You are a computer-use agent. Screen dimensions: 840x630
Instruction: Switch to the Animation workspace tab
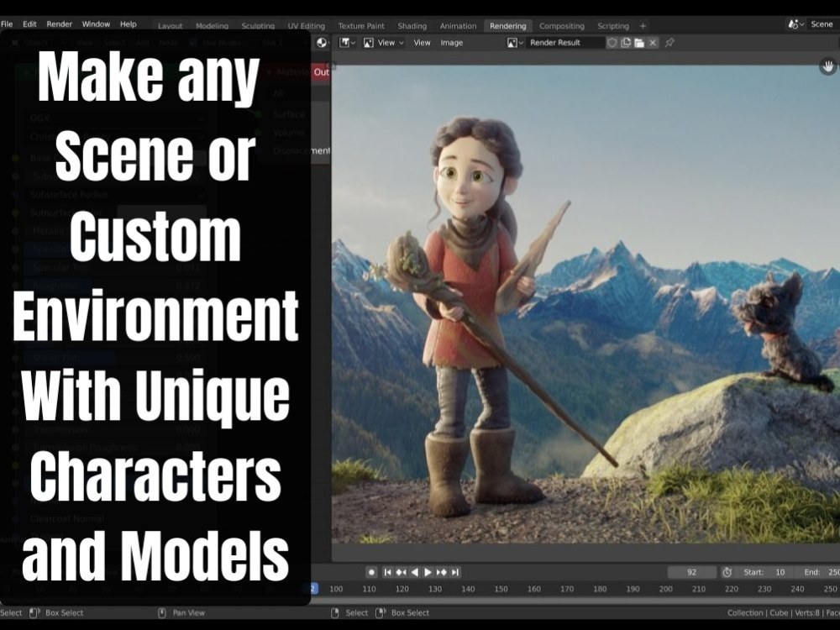(x=458, y=26)
